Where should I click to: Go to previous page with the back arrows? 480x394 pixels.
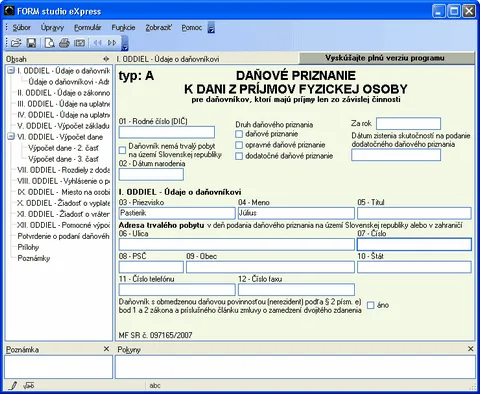click(98, 43)
